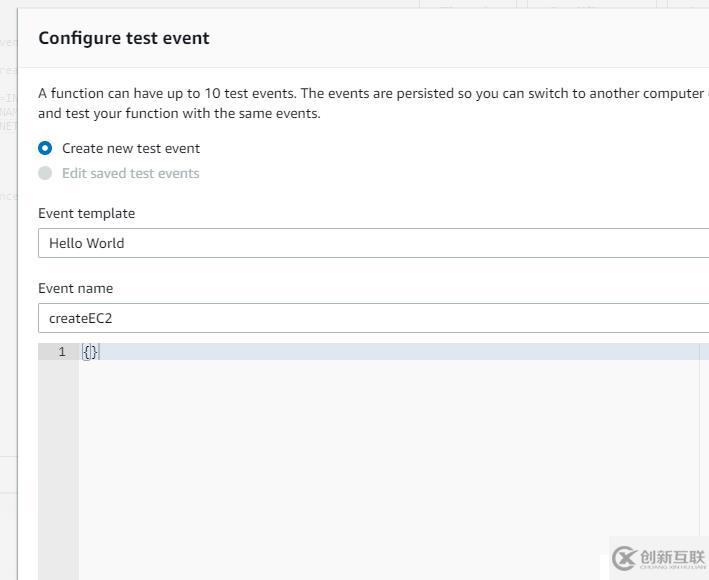Select the Create new test event radio button
The image size is (709, 580).
coord(45,148)
